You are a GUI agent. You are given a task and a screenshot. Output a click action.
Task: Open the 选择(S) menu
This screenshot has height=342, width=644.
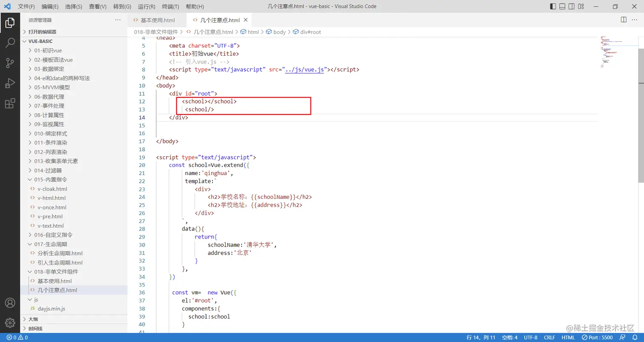pyautogui.click(x=74, y=6)
